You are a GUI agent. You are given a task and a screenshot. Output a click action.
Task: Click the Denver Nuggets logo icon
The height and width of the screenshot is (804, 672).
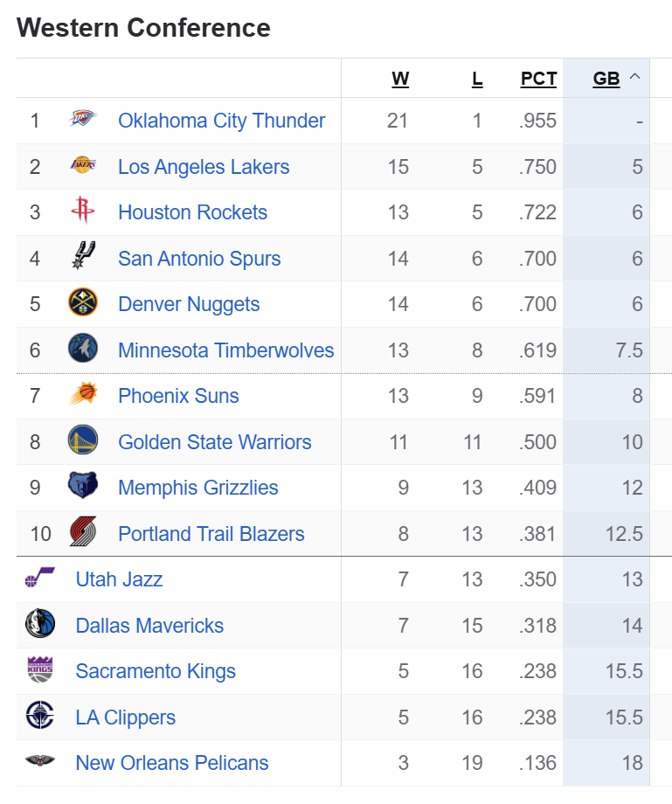[x=83, y=303]
